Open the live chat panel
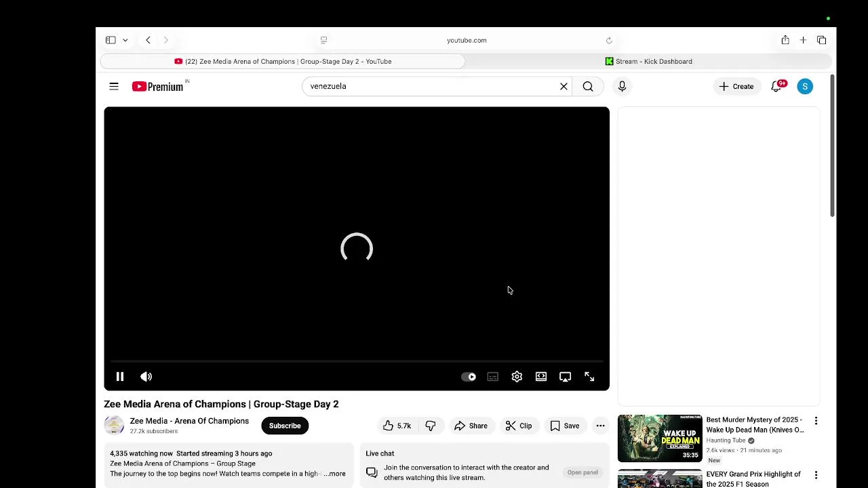This screenshot has height=488, width=868. pyautogui.click(x=583, y=472)
